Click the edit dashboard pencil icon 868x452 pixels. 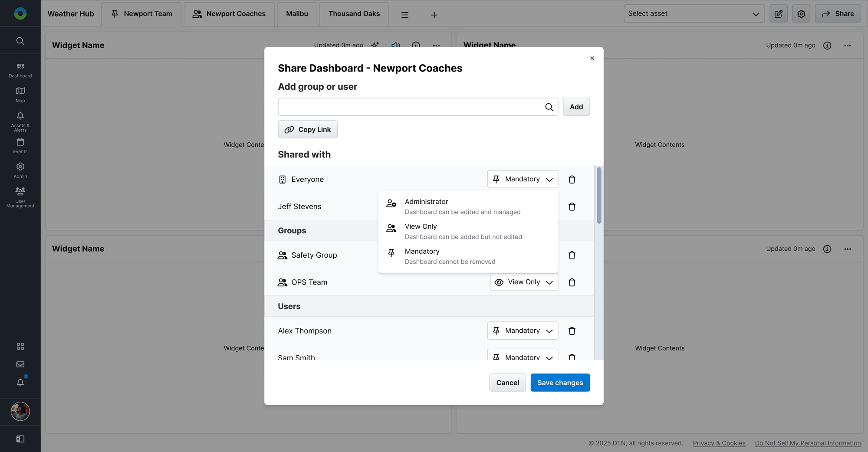tap(778, 14)
